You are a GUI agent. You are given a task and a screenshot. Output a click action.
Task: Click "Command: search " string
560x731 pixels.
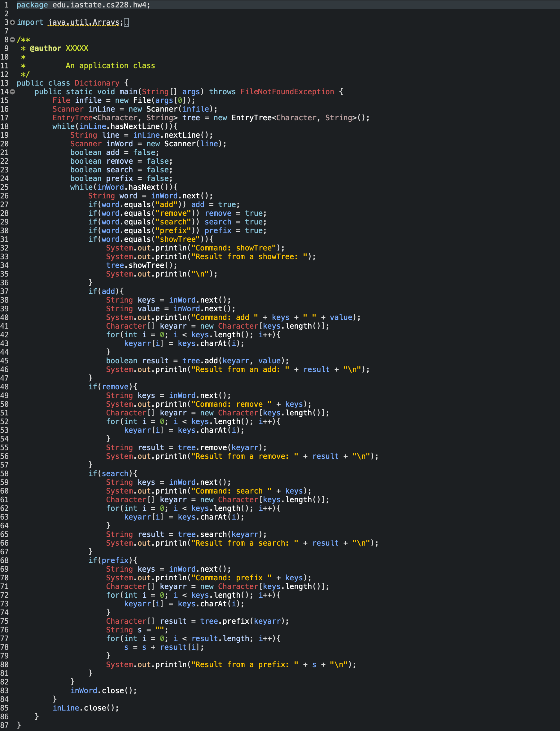pos(231,491)
